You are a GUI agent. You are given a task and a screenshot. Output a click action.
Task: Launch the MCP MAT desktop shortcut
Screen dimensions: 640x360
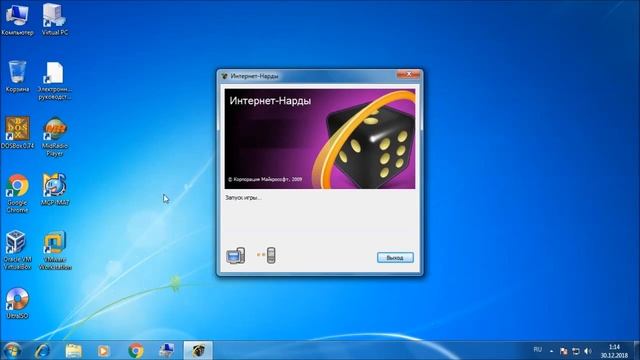click(x=55, y=189)
